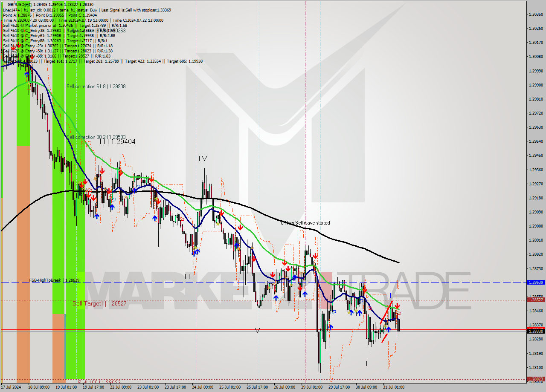This screenshot has height=392, width=546.
Task: Click the 'V' wave label near 25 Jul 17:00
Action: tap(257, 330)
